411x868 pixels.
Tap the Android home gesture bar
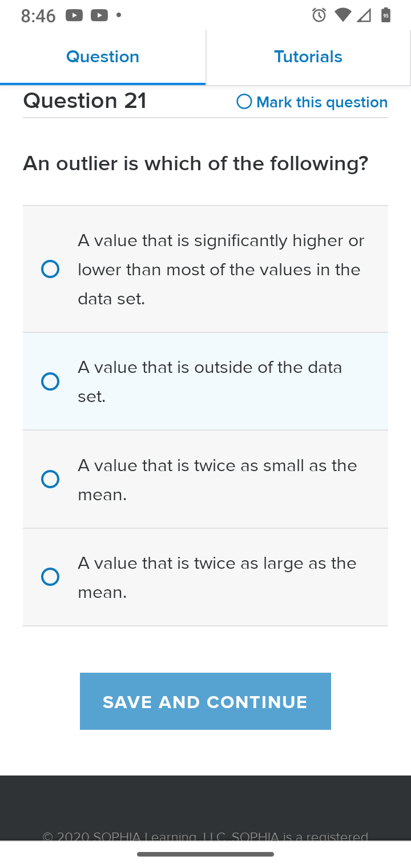[205, 854]
